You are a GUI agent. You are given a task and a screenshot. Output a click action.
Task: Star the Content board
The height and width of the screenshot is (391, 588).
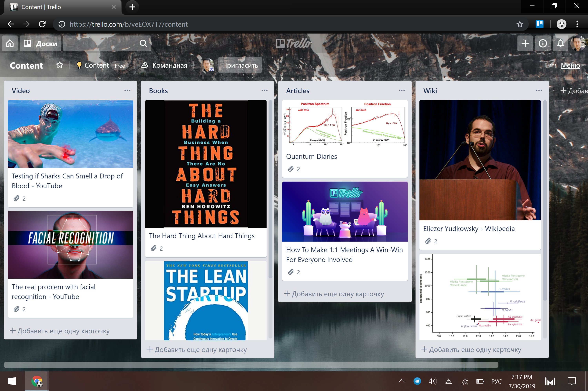click(x=60, y=65)
